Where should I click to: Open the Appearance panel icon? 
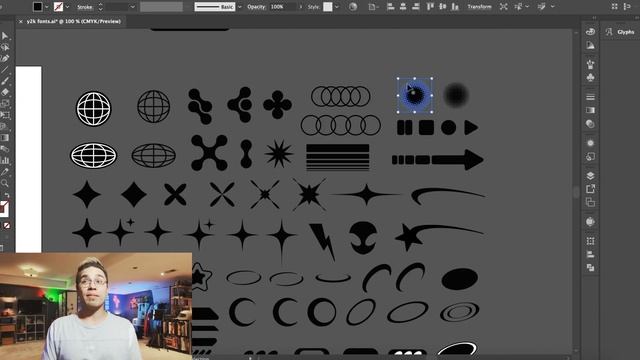click(590, 143)
